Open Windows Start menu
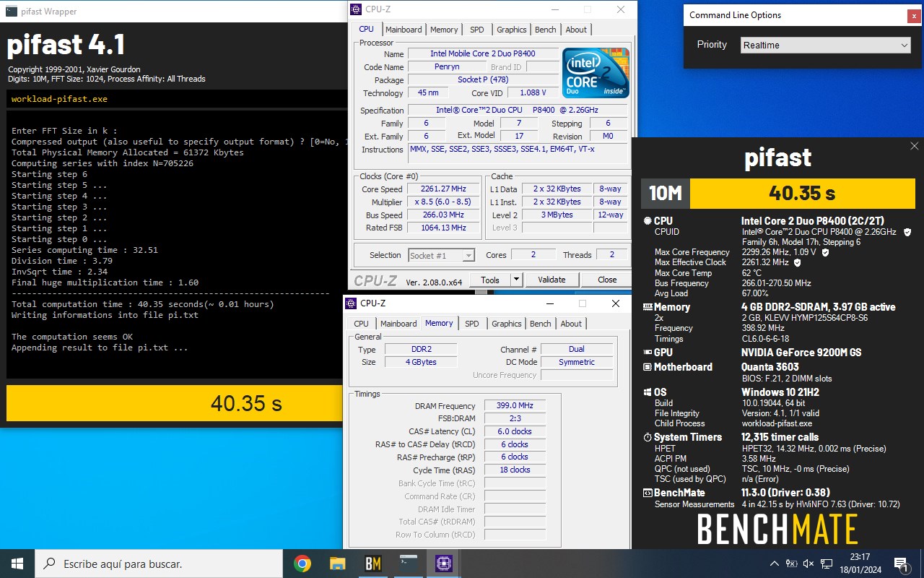924x578 pixels. [17, 564]
